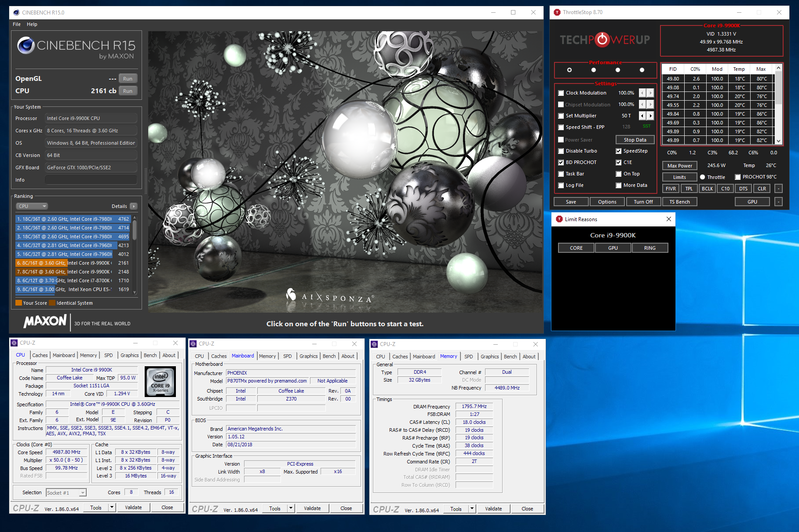Click the TS Bench button
799x532 pixels.
point(679,202)
